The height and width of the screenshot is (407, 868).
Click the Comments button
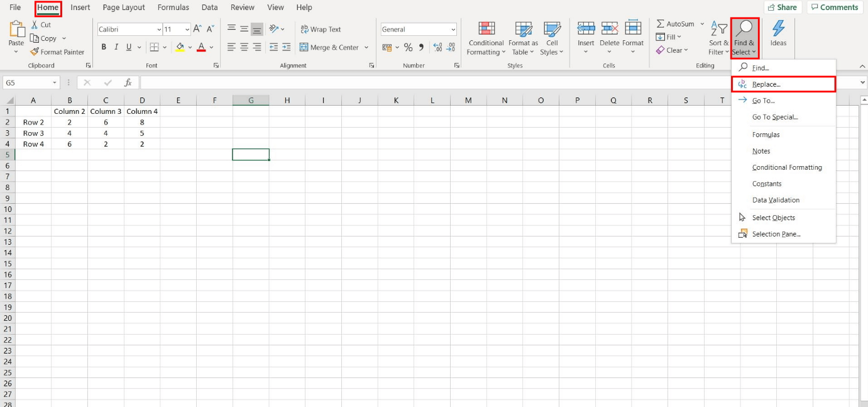pos(835,8)
